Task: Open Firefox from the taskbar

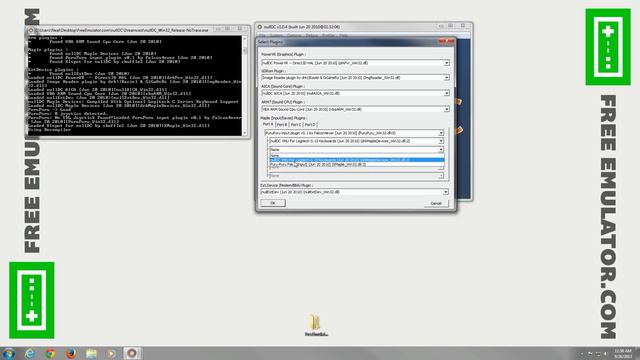Action: pos(71,353)
